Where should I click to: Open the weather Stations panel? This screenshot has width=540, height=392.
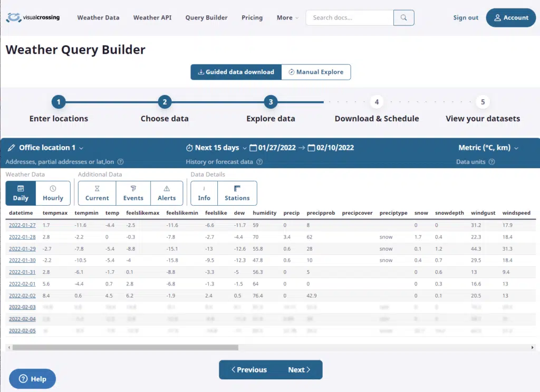(x=237, y=193)
